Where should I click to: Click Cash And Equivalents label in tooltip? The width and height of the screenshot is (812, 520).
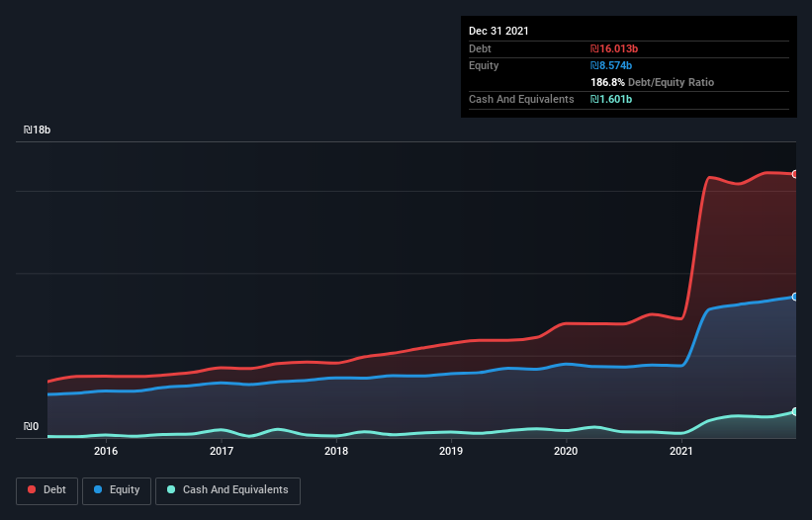(x=521, y=99)
